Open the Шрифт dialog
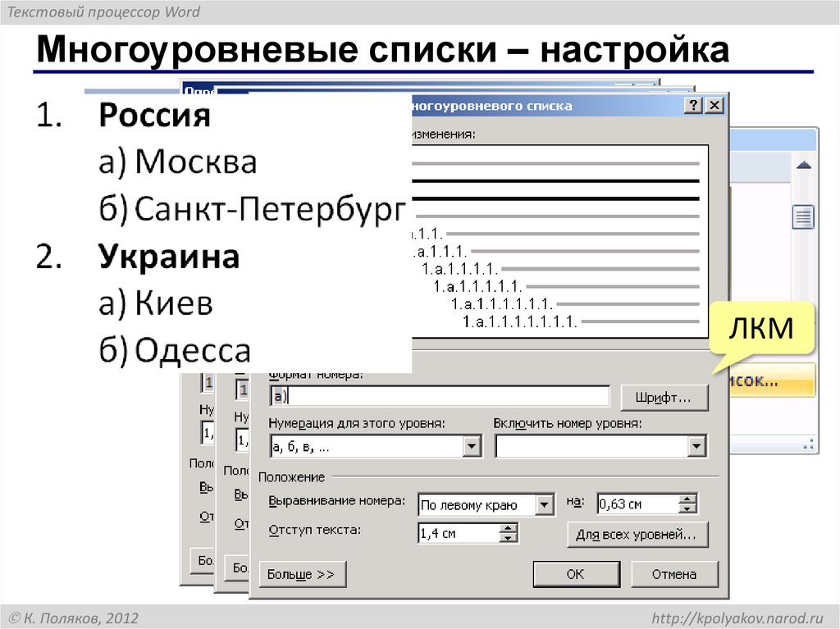This screenshot has width=840, height=629. pos(664,397)
